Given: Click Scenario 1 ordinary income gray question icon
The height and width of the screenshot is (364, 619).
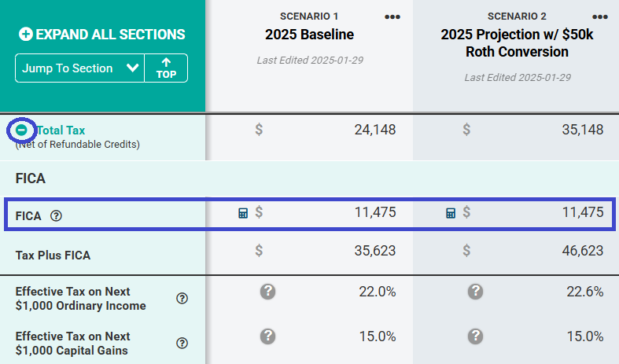Looking at the screenshot, I should (x=267, y=292).
